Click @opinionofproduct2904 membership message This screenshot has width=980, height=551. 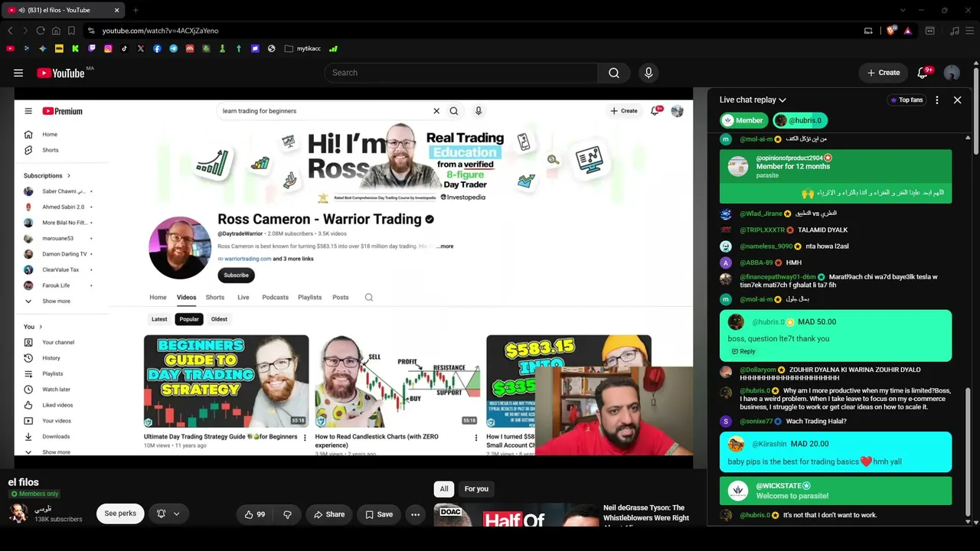835,177
